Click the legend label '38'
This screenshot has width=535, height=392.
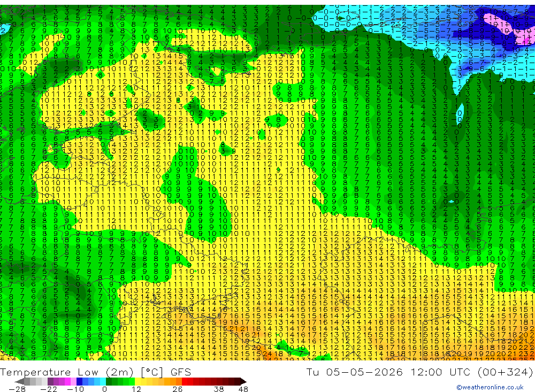[x=219, y=389]
